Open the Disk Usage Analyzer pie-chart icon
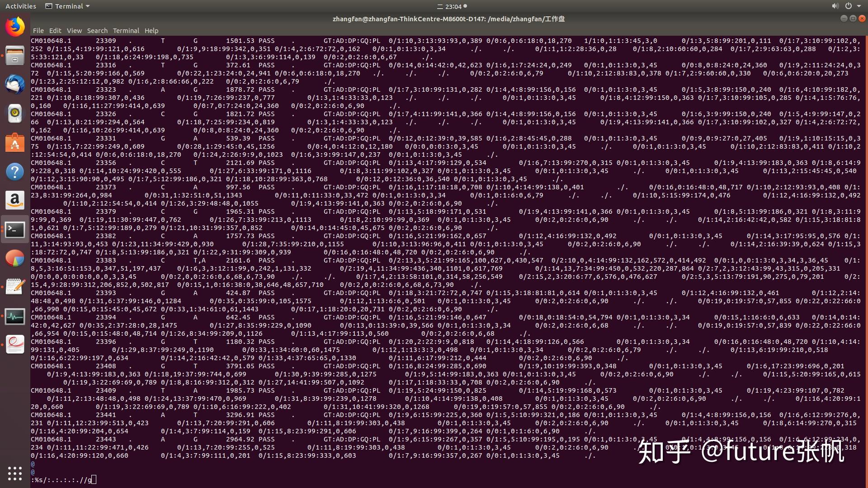Screen dimensions: 868x488 coord(14,258)
